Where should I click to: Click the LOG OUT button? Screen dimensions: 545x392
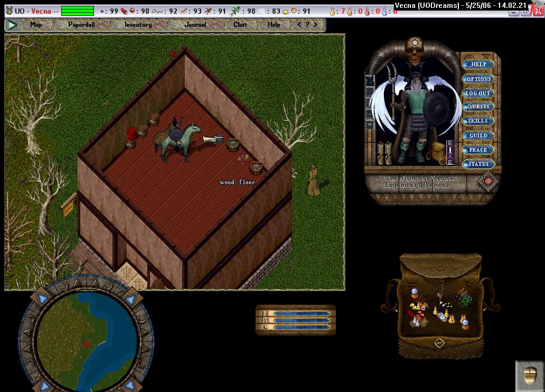click(478, 93)
